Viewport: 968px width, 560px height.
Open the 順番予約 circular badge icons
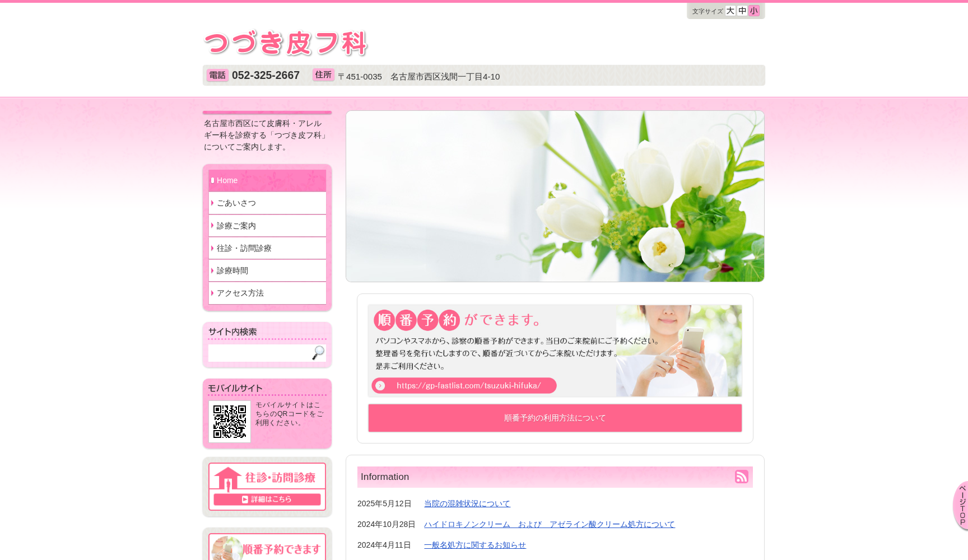[417, 320]
